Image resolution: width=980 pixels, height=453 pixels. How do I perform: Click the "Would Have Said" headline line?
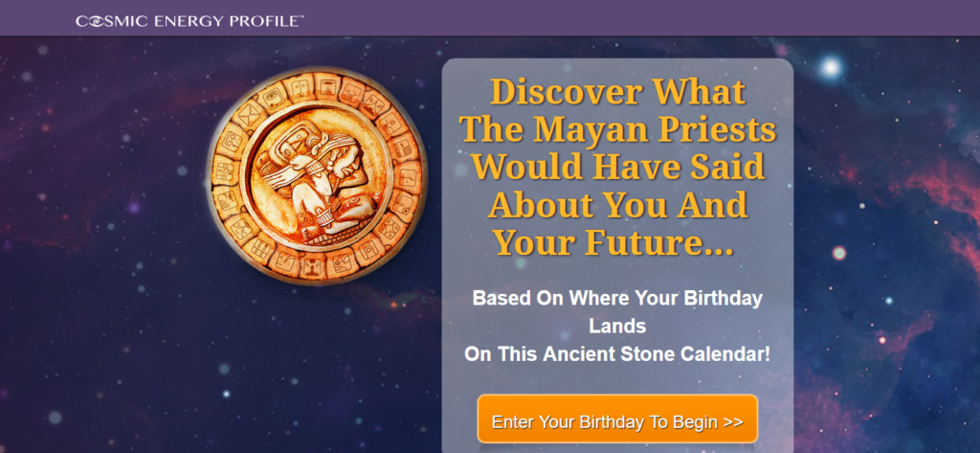(x=617, y=168)
